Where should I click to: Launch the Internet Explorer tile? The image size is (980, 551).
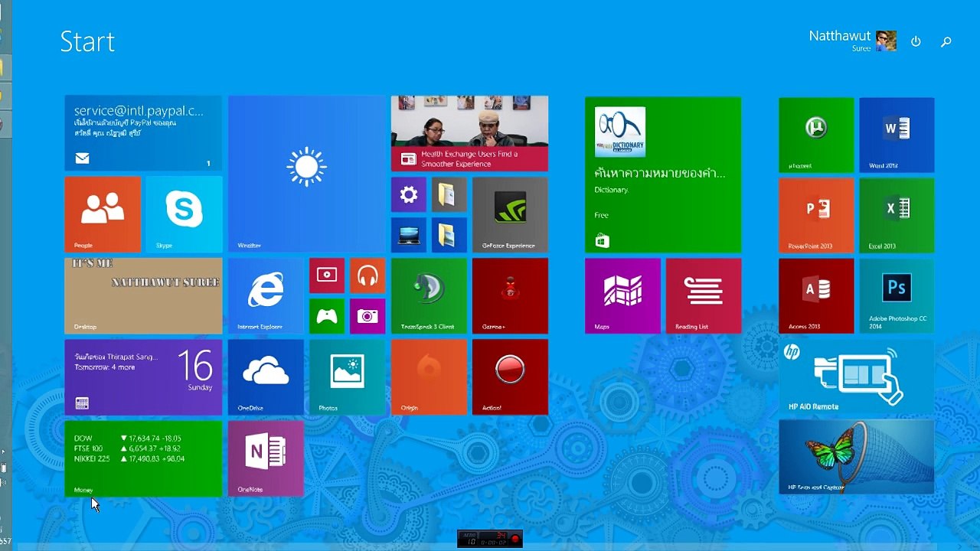pos(266,295)
